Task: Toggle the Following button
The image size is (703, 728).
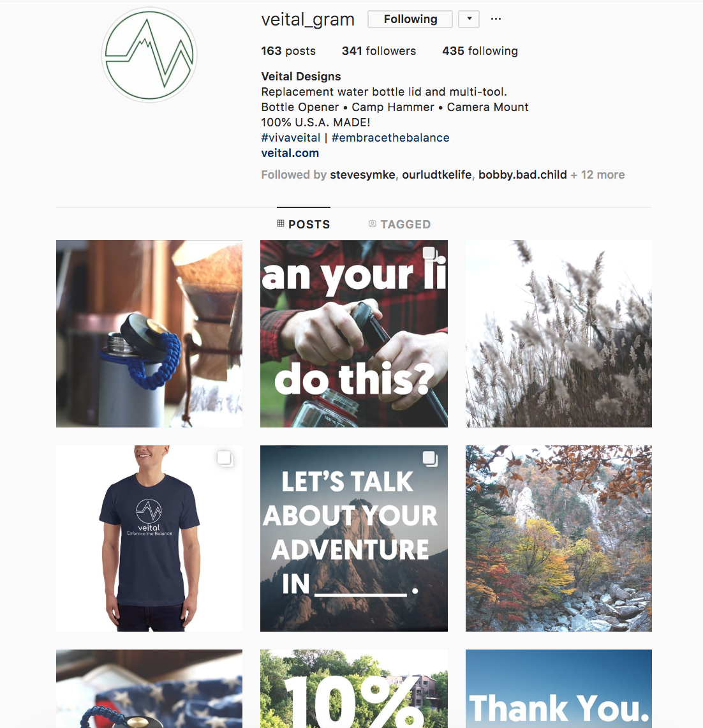Action: [410, 19]
